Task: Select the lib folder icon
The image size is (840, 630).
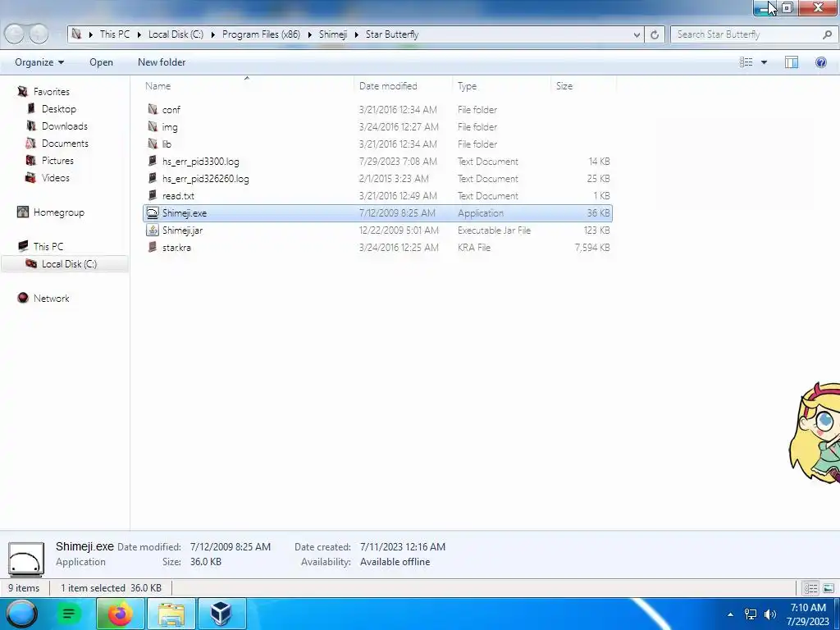Action: click(x=153, y=144)
